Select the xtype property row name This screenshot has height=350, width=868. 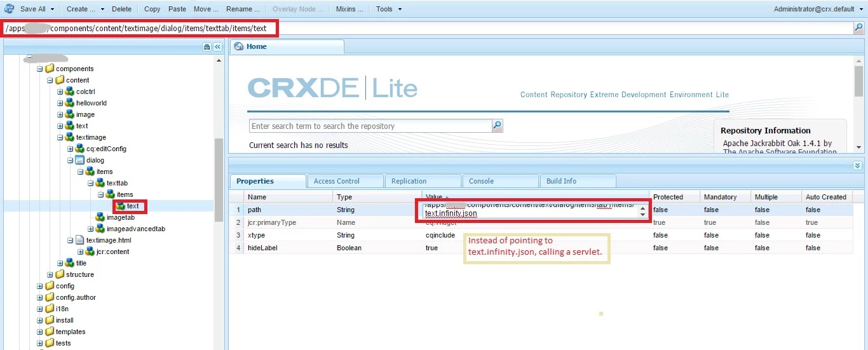pyautogui.click(x=257, y=235)
